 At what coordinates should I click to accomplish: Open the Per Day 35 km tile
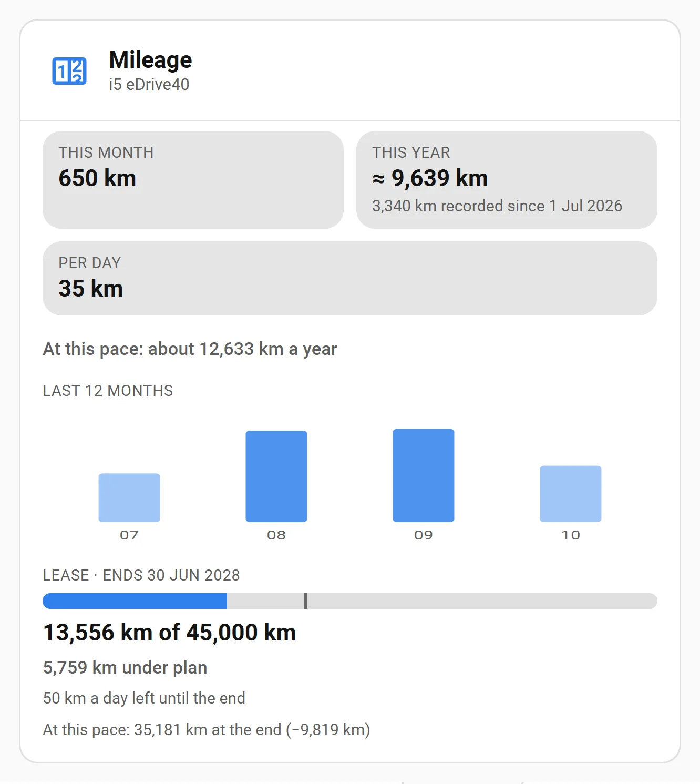[x=350, y=279]
